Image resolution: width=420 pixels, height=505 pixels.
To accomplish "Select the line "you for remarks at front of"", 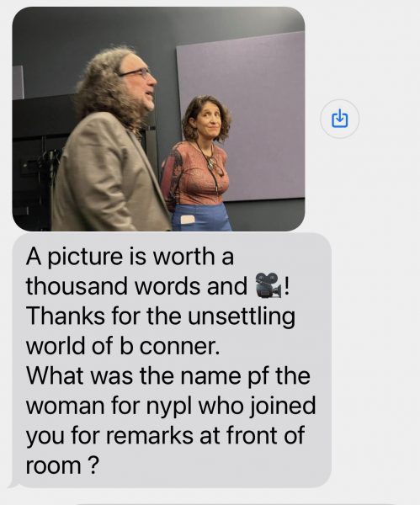I will pos(165,436).
